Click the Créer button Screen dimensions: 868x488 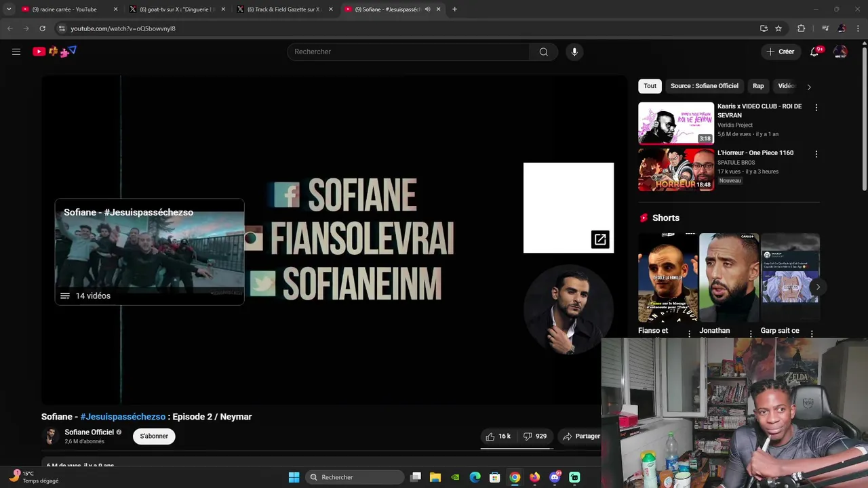coord(780,52)
